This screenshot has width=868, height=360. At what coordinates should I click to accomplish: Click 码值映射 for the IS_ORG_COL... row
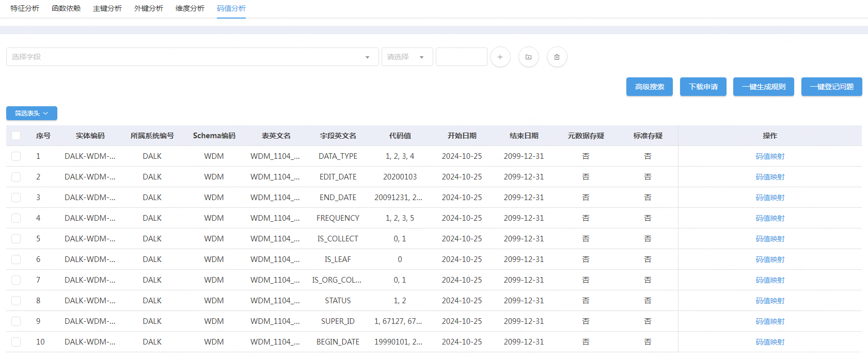(x=770, y=280)
